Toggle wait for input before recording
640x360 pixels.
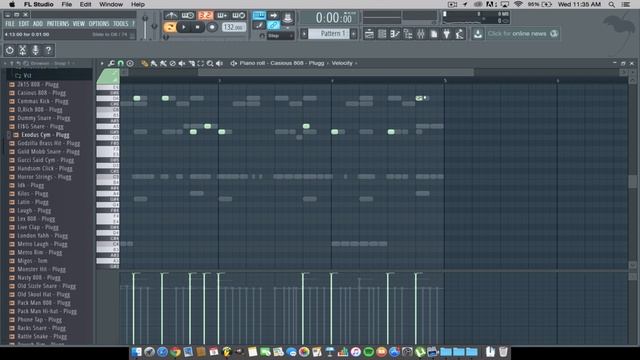pos(188,16)
